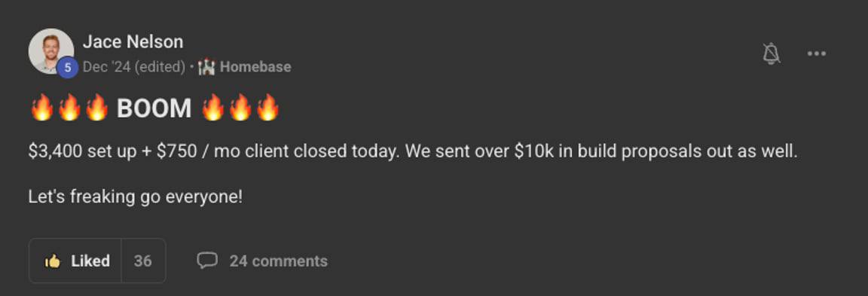
Task: Open the three-dot more options menu
Action: [x=817, y=53]
